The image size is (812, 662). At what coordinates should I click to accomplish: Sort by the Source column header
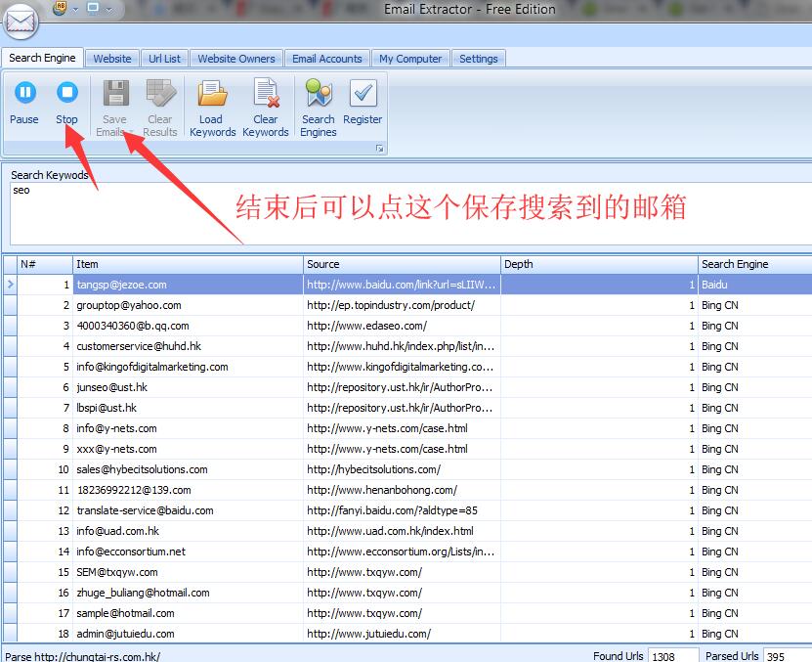click(402, 264)
